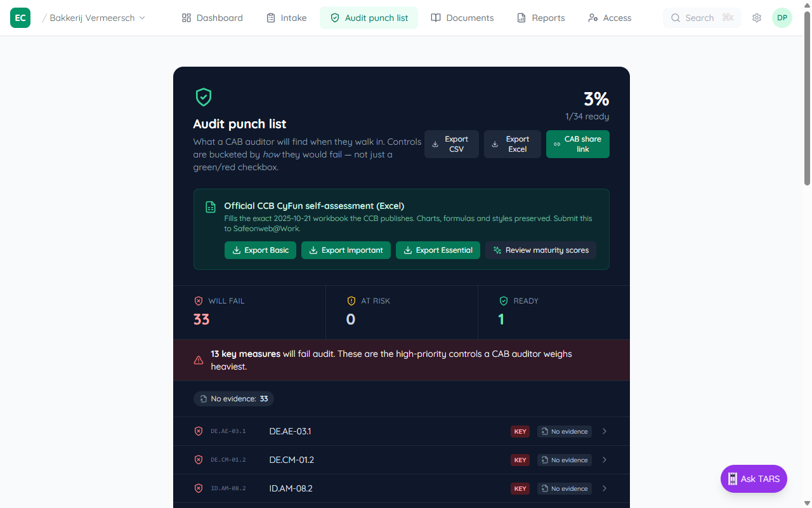Image resolution: width=812 pixels, height=508 pixels.
Task: Click the green Excel workbook icon
Action: pos(210,207)
